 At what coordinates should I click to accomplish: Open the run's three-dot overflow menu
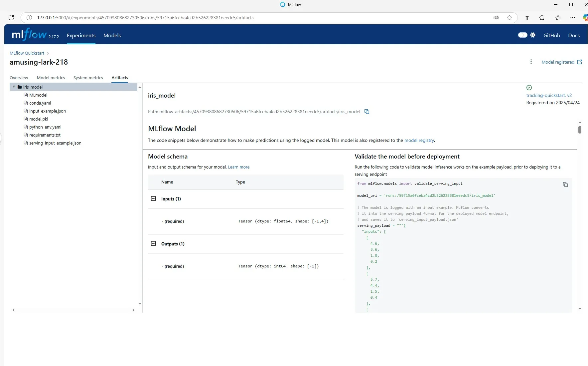pyautogui.click(x=531, y=62)
